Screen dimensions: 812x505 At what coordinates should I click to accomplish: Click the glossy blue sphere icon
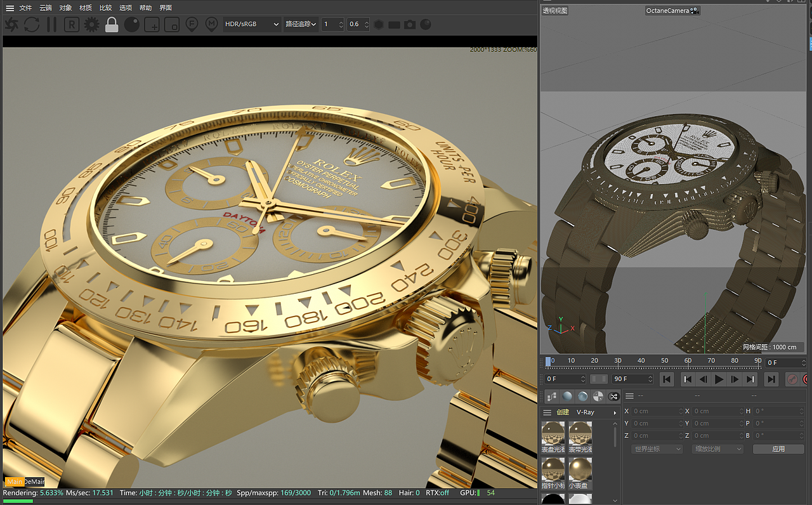pos(582,397)
